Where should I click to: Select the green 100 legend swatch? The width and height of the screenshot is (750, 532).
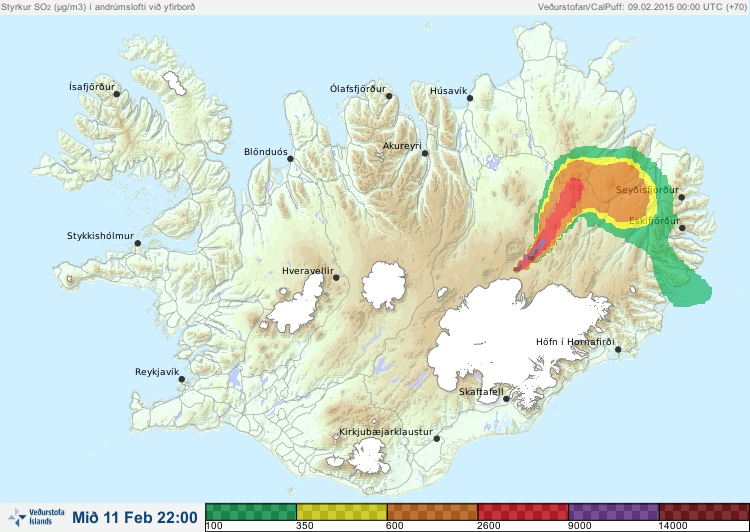click(251, 512)
